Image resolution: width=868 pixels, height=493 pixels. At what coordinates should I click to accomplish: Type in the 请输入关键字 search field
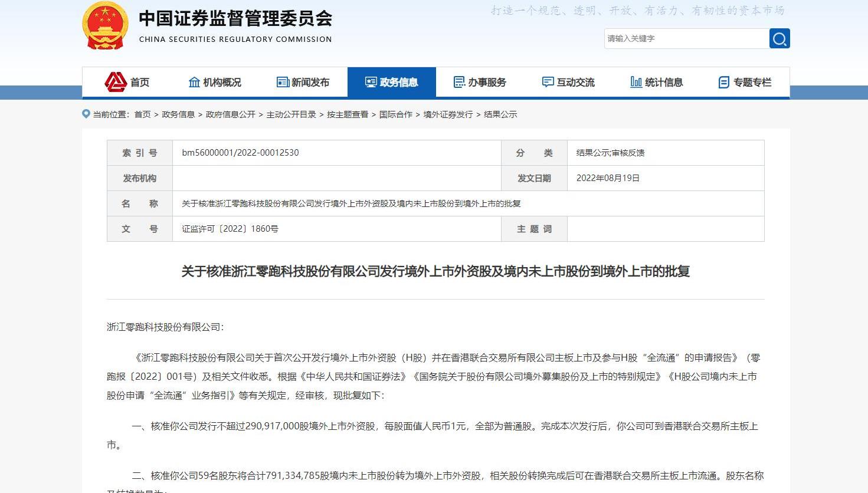pyautogui.click(x=686, y=39)
